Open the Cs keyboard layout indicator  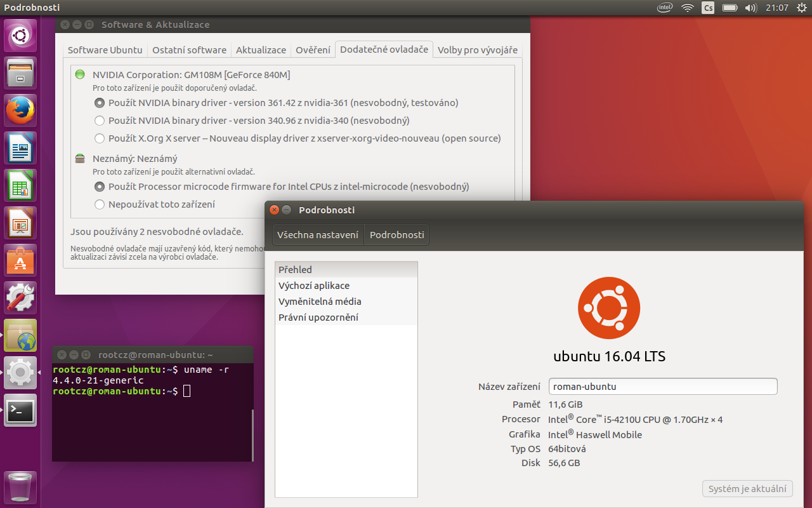pos(707,8)
